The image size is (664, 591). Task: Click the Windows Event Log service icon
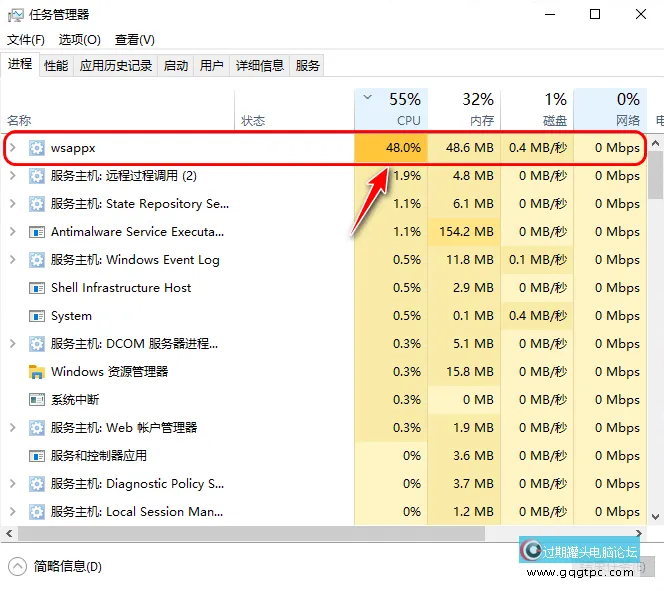tap(36, 260)
